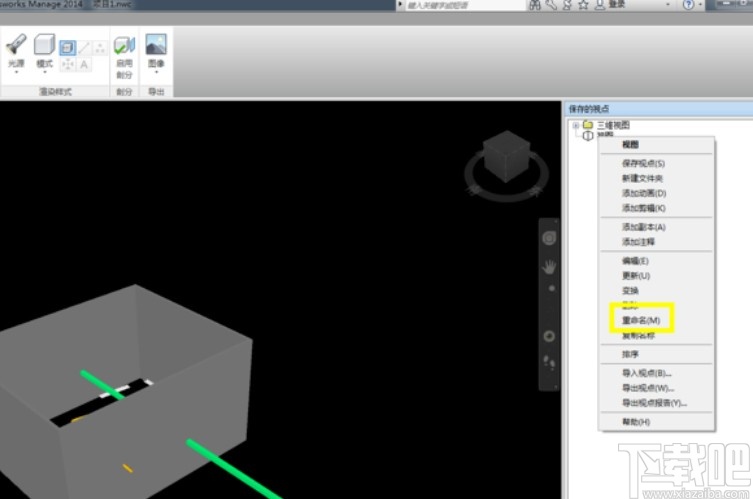Open the 图像 image export dropdown

pos(156,53)
